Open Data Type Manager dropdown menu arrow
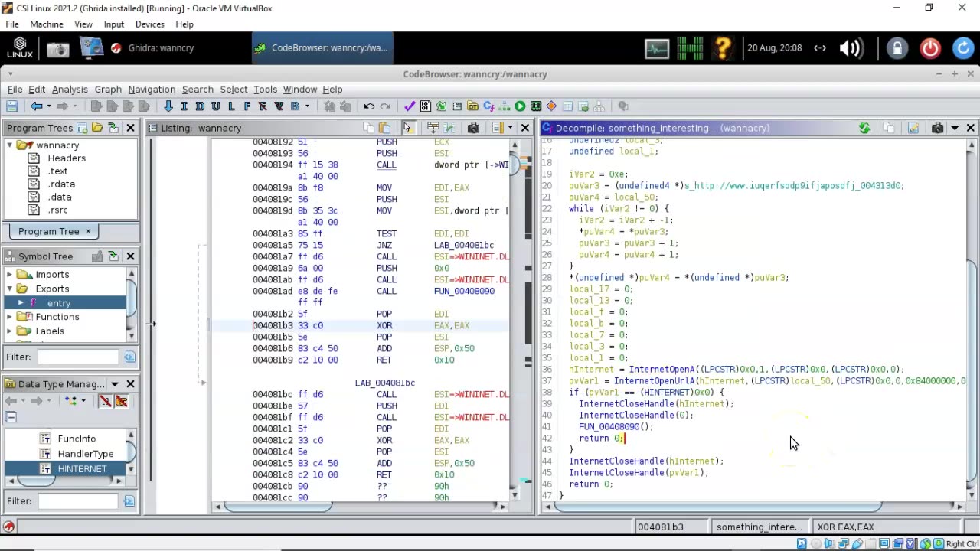This screenshot has height=551, width=980. point(115,384)
